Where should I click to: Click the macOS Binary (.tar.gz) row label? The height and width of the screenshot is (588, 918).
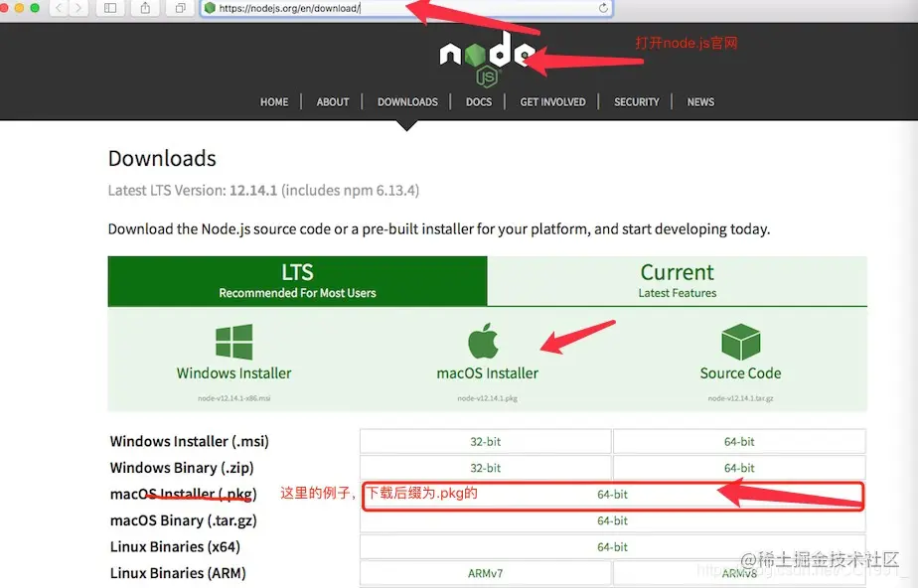183,520
